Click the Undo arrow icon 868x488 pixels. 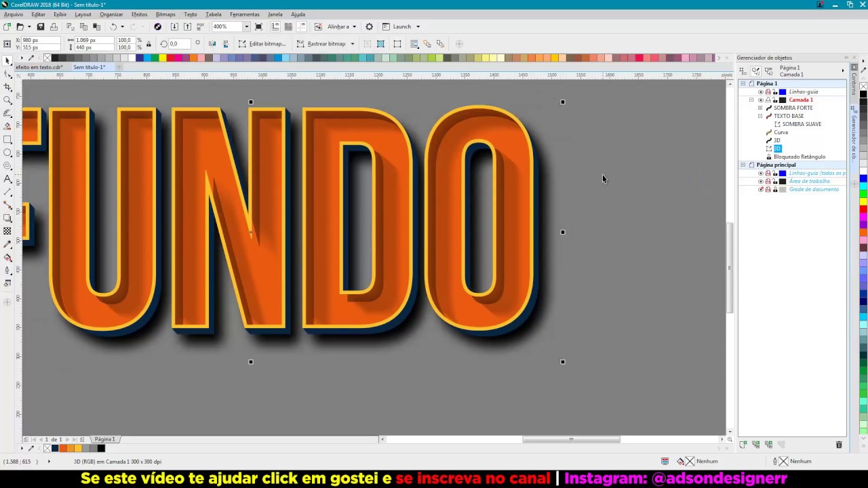tap(113, 26)
